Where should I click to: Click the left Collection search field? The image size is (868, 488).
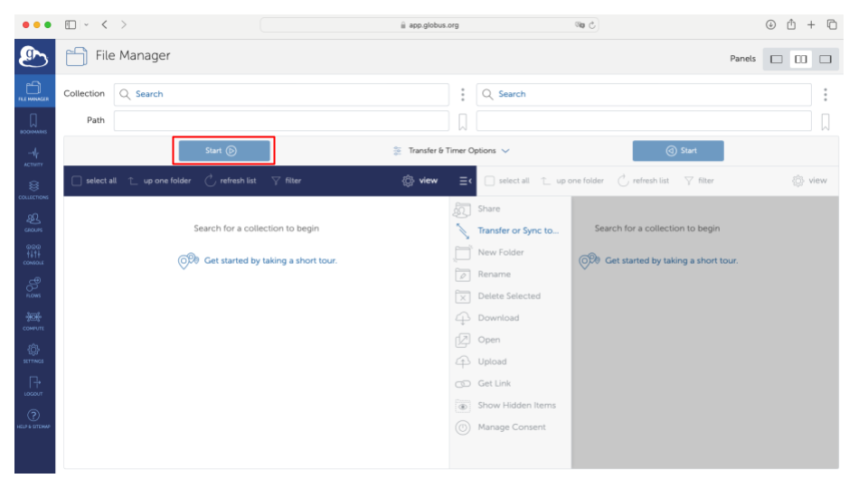(x=280, y=94)
